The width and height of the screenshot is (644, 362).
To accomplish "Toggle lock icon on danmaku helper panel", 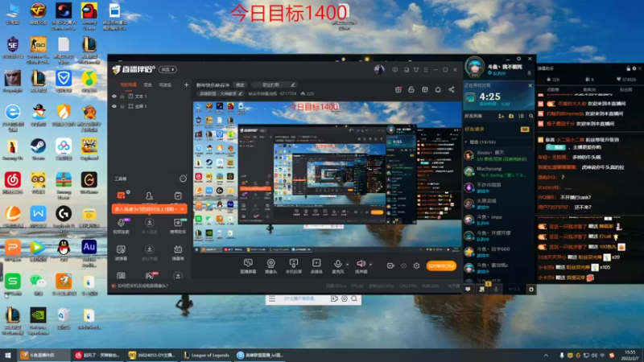I will (628, 68).
